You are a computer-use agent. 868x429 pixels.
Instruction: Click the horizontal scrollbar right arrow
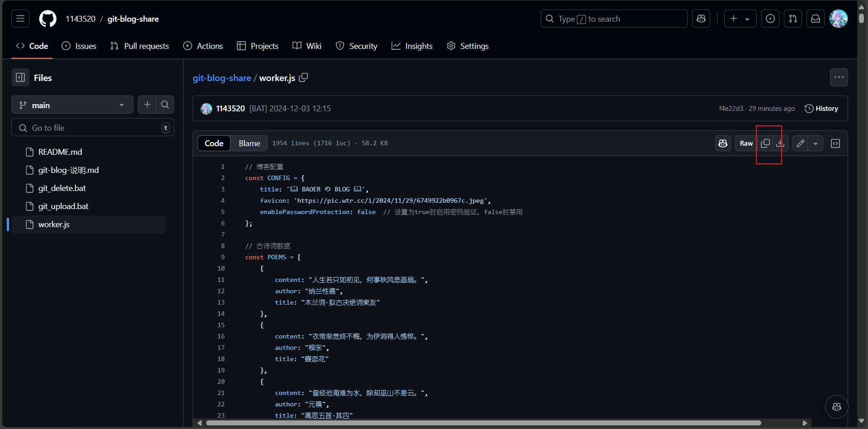(805, 423)
